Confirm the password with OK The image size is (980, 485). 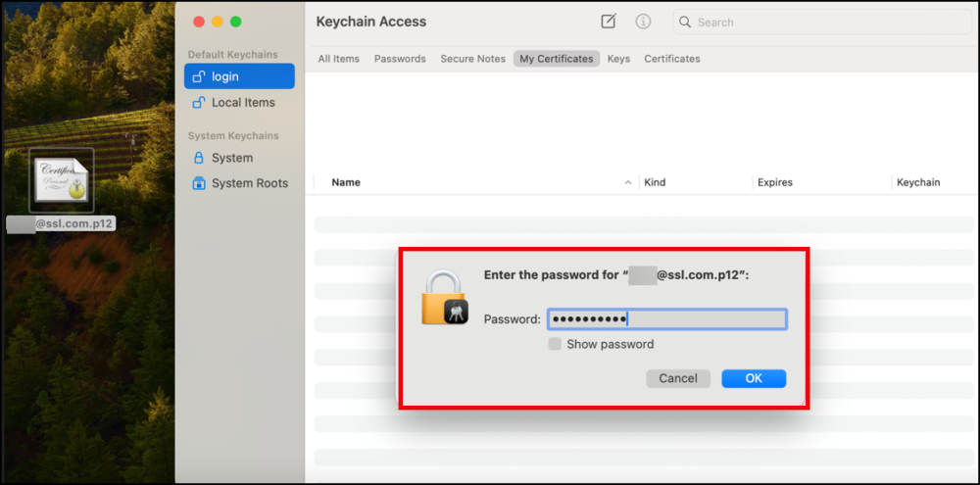click(x=754, y=378)
